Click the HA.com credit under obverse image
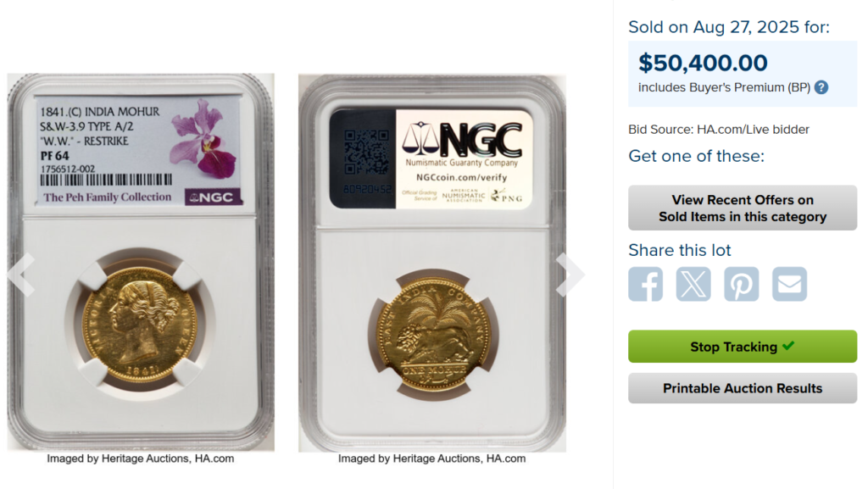This screenshot has height=489, width=868. coord(141,458)
